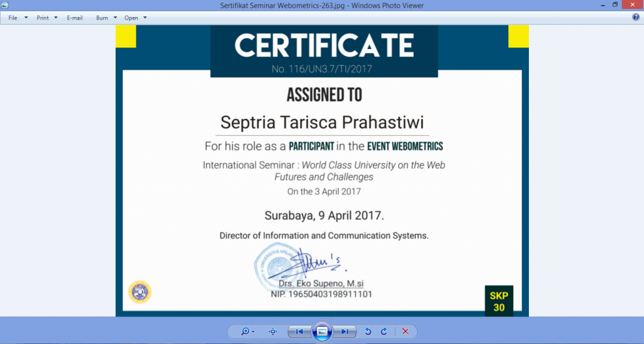Click the university logo on the certificate

140,292
